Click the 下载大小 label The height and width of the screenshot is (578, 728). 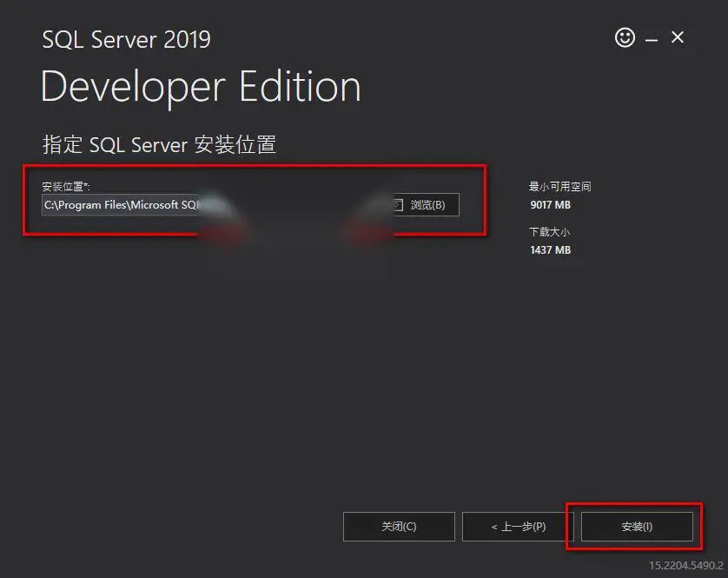(549, 231)
